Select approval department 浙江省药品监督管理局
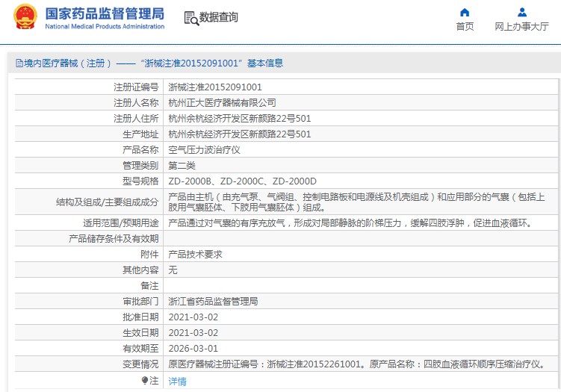 point(213,302)
